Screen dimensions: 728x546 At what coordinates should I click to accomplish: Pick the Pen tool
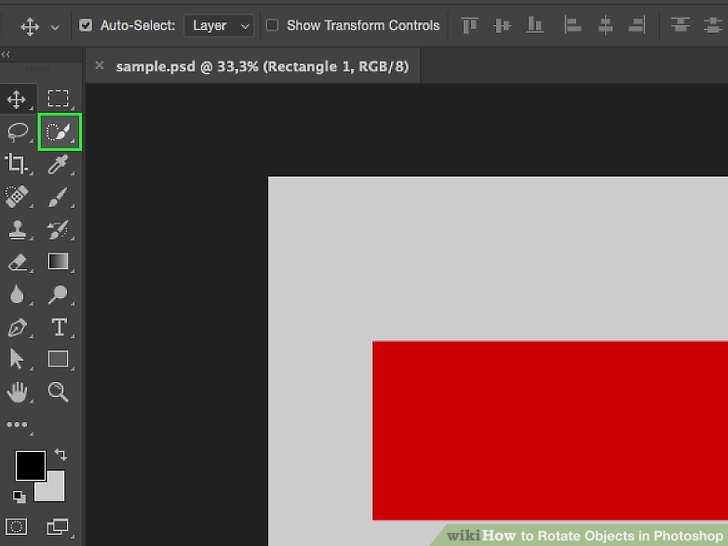coord(18,327)
